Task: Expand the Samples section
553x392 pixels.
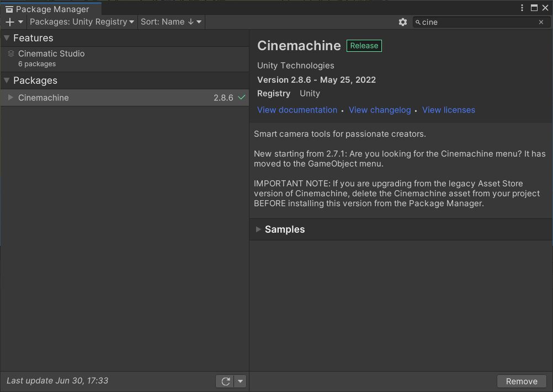Action: pos(258,229)
